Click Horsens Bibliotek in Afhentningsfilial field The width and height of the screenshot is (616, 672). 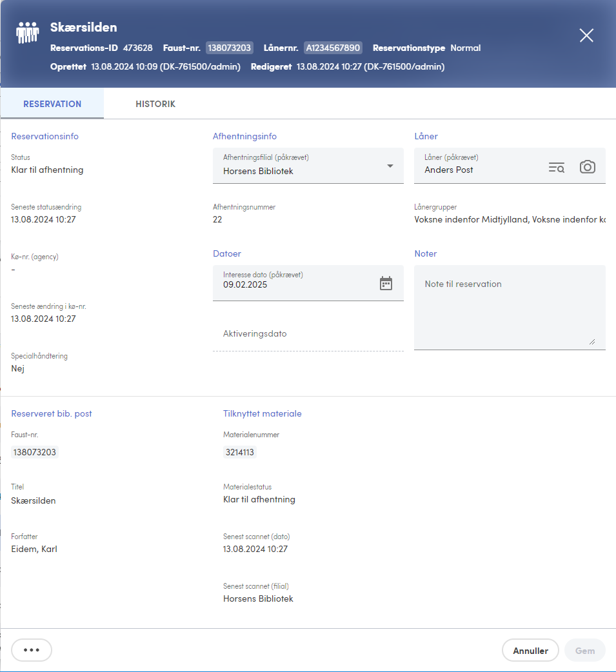click(x=258, y=171)
